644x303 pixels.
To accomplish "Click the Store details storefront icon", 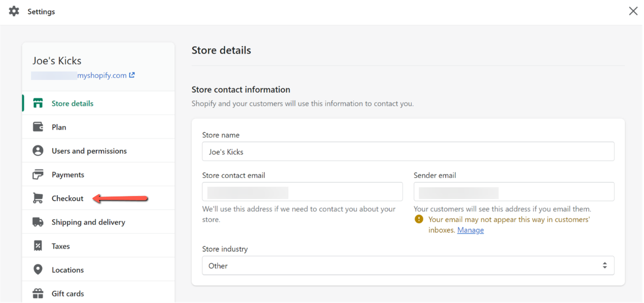I will click(38, 103).
